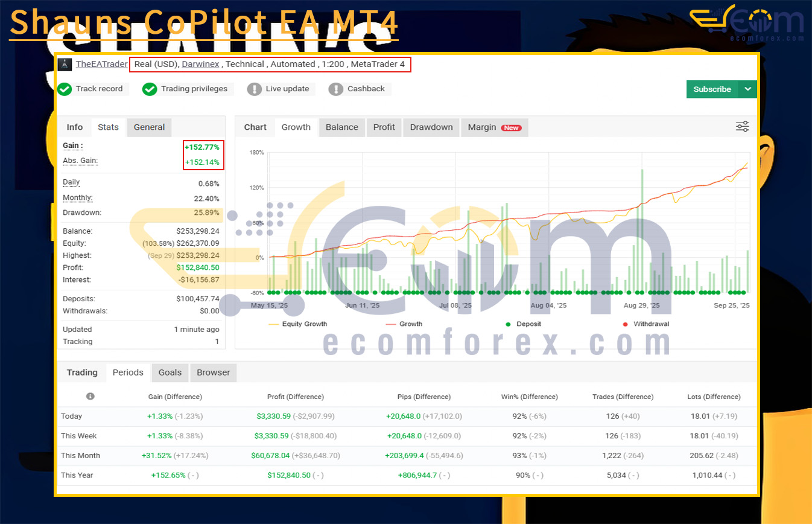Click the Pips (Difference) column header
Screen dimensions: 812x524
click(x=424, y=397)
